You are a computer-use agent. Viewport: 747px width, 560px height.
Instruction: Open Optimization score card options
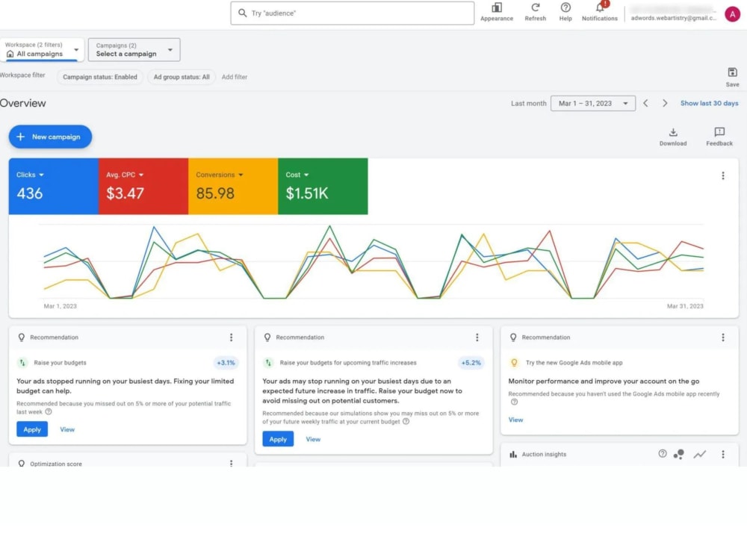click(231, 463)
